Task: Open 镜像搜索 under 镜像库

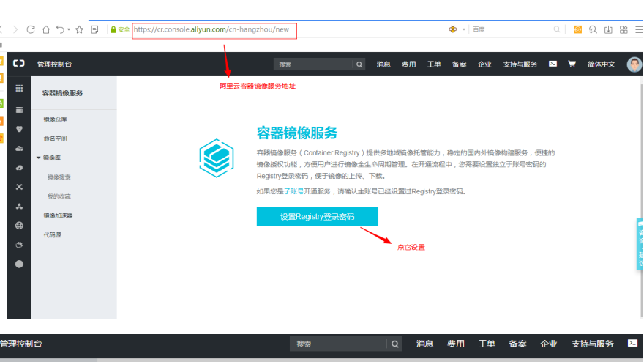Action: pos(59,177)
